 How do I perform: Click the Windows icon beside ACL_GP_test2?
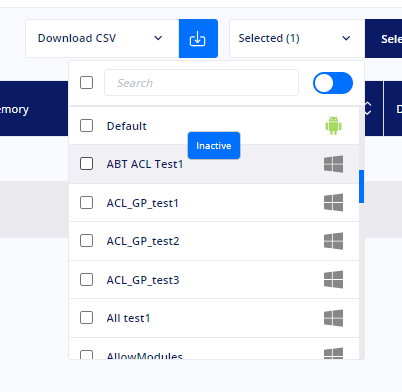(x=333, y=241)
